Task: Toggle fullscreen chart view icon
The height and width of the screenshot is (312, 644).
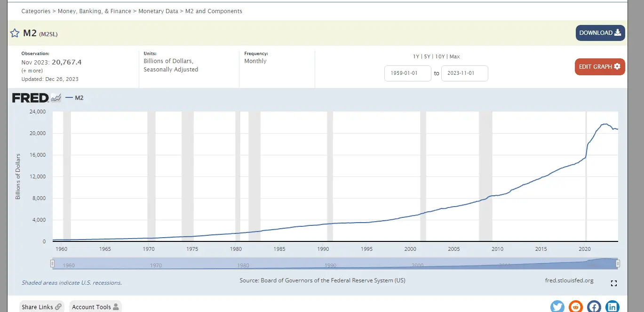Action: (x=613, y=283)
